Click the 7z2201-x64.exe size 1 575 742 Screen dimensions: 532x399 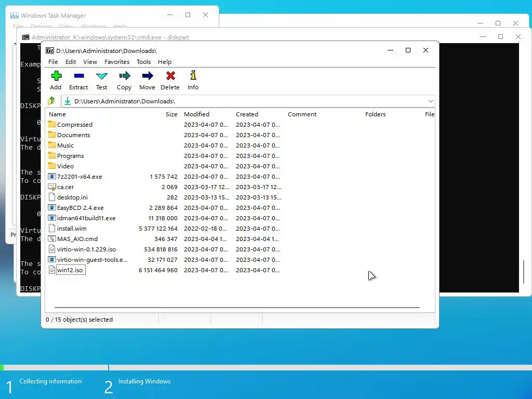164,177
